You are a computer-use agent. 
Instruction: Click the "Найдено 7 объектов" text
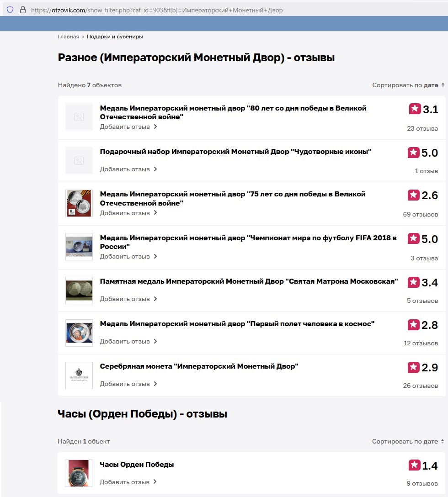[x=90, y=85]
